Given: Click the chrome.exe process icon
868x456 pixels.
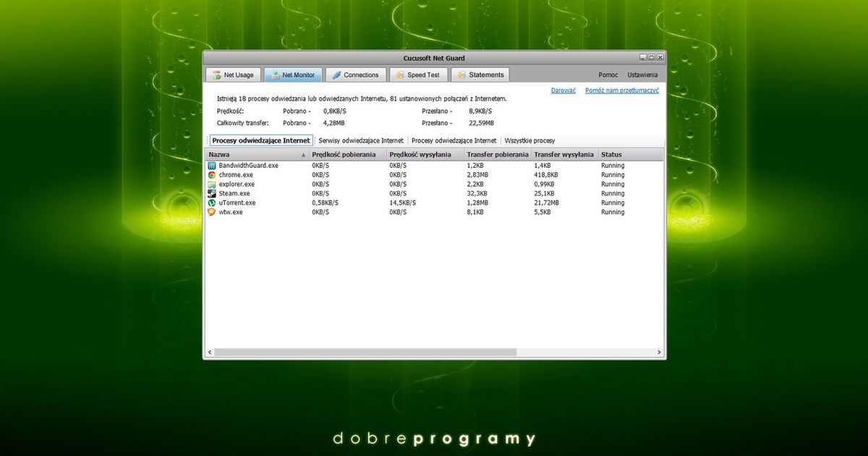Looking at the screenshot, I should click(x=213, y=174).
